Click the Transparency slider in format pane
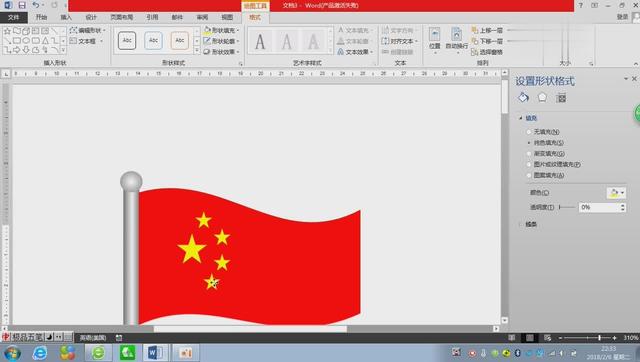The height and width of the screenshot is (362, 640). coord(567,207)
